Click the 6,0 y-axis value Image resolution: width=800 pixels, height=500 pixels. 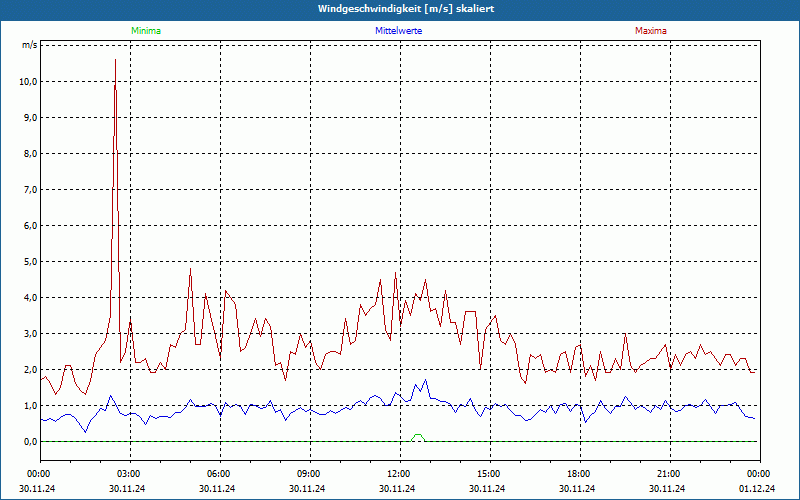(x=31, y=226)
